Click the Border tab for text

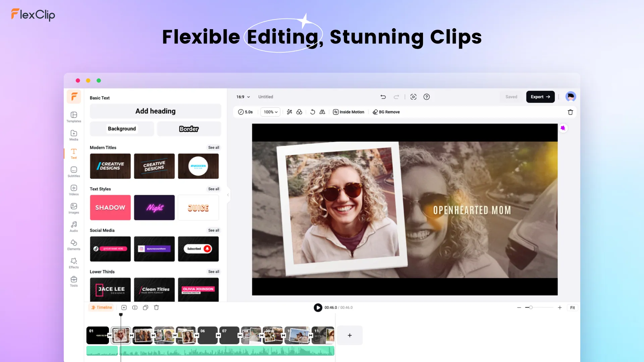pos(189,129)
